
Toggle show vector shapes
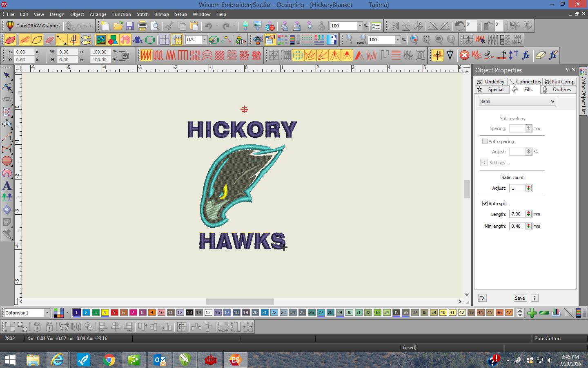pyautogui.click(x=113, y=40)
